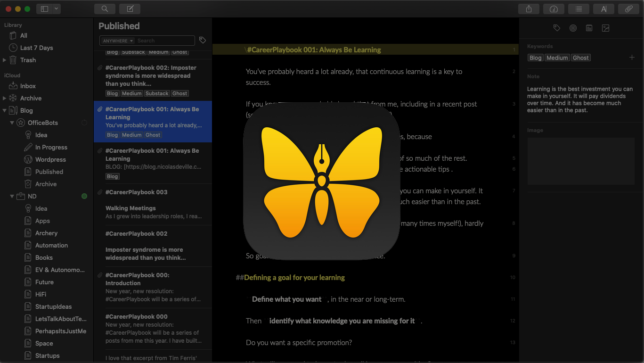Click the Blog keyword in attachments panel
This screenshot has width=644, height=363.
[535, 58]
